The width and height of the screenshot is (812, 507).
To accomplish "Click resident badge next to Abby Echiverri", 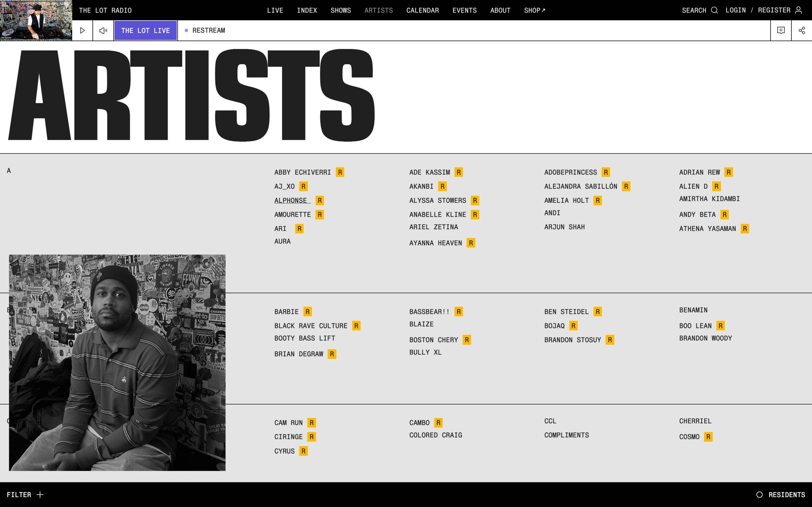I will coord(340,172).
